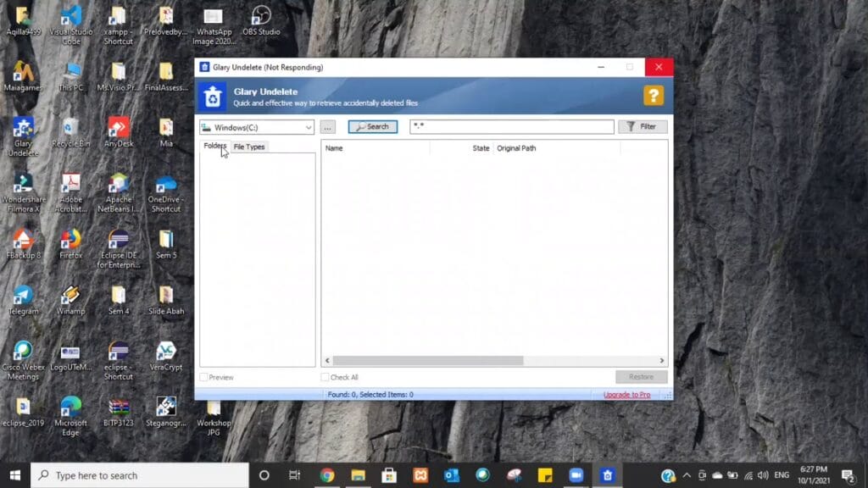This screenshot has width=868, height=488.
Task: Click the yellow help question mark icon
Action: (654, 96)
